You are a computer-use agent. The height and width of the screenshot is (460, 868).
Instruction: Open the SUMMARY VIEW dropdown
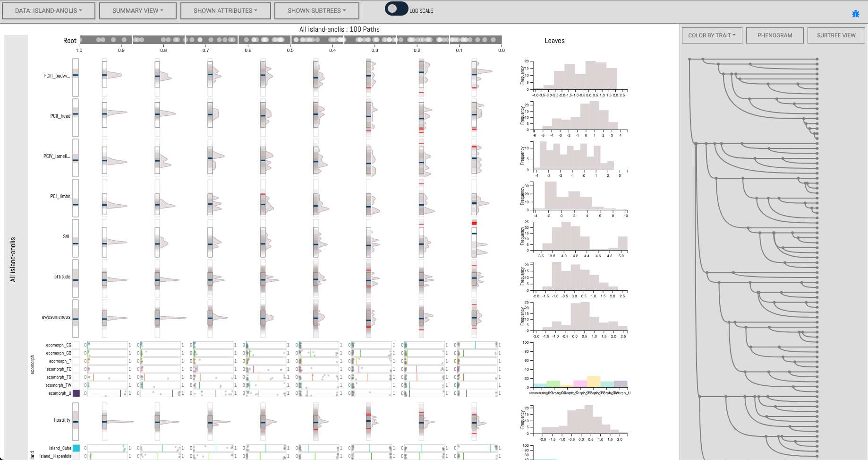click(x=138, y=11)
